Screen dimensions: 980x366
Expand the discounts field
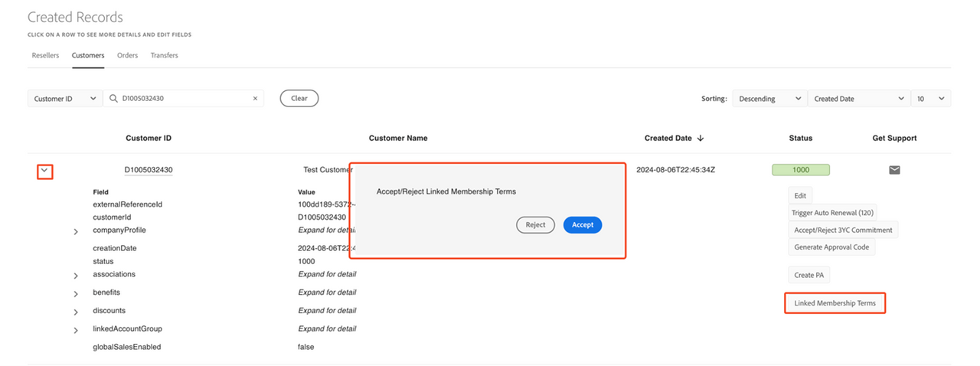point(76,312)
